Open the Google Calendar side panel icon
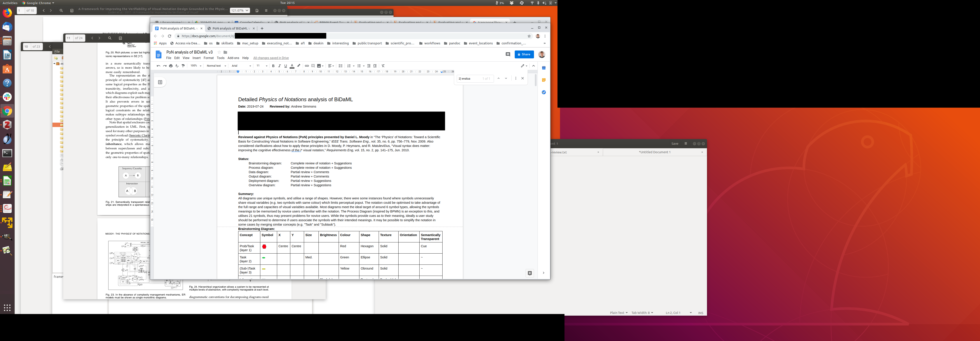980x341 pixels. point(544,68)
